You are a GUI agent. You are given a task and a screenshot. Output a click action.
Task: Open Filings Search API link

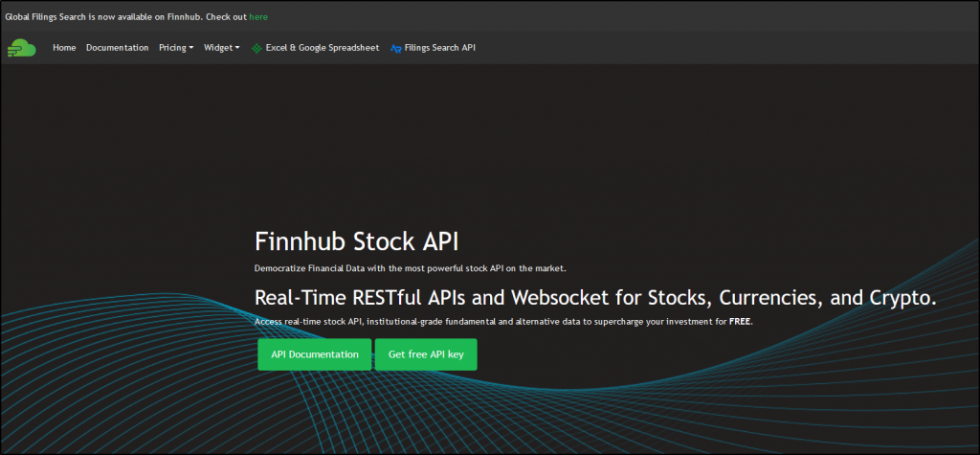click(440, 48)
